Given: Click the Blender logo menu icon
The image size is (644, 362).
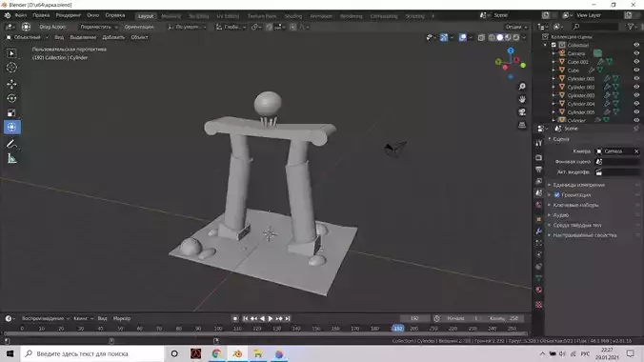Looking at the screenshot, I should (8, 15).
